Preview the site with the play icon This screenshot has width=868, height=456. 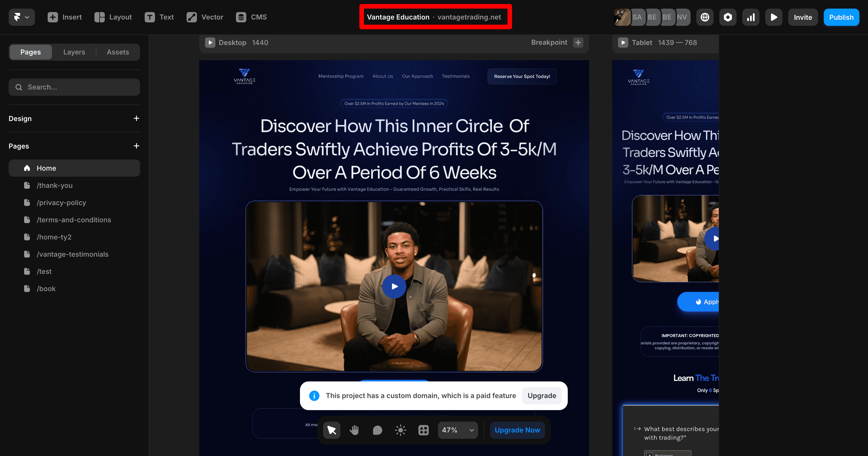pyautogui.click(x=774, y=17)
